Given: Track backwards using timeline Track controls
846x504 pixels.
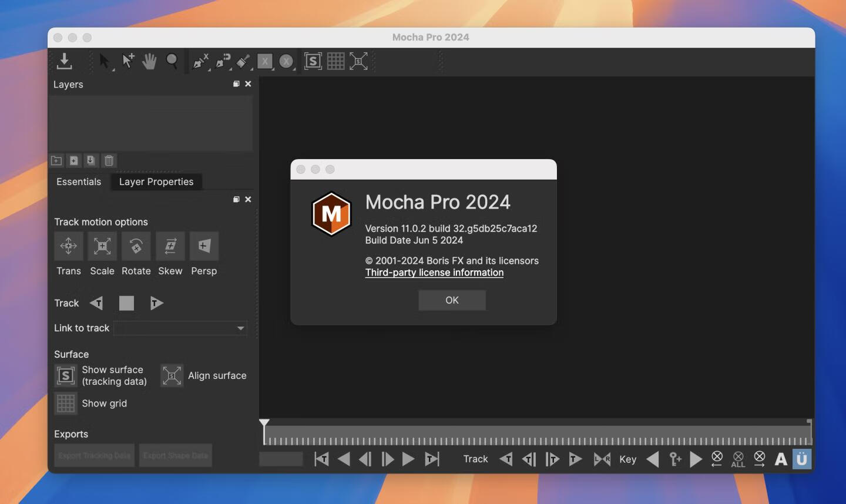Looking at the screenshot, I should (506, 459).
